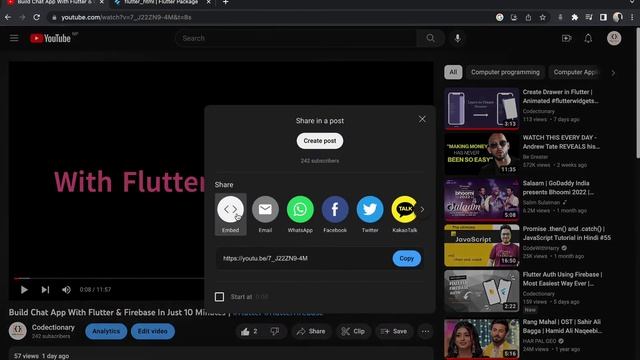This screenshot has width=640, height=360.
Task: Open the browser side panel icon
Action: [x=603, y=17]
